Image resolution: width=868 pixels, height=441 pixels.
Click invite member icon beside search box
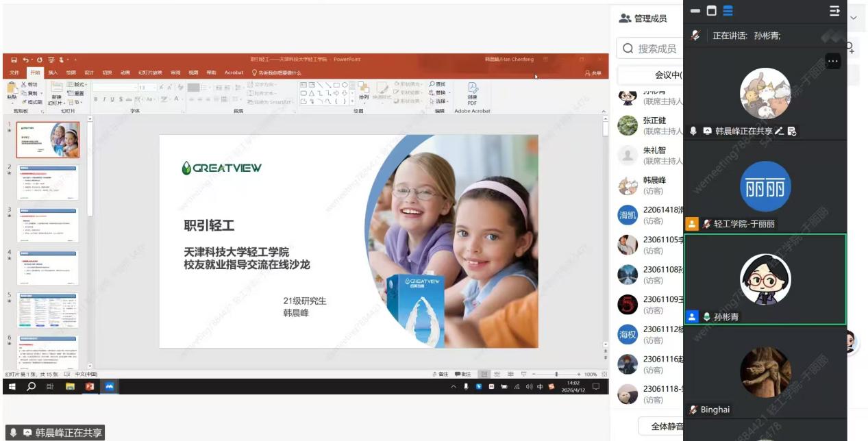pyautogui.click(x=851, y=48)
